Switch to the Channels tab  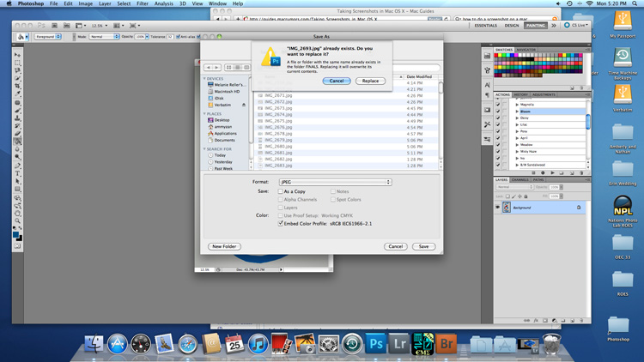520,180
